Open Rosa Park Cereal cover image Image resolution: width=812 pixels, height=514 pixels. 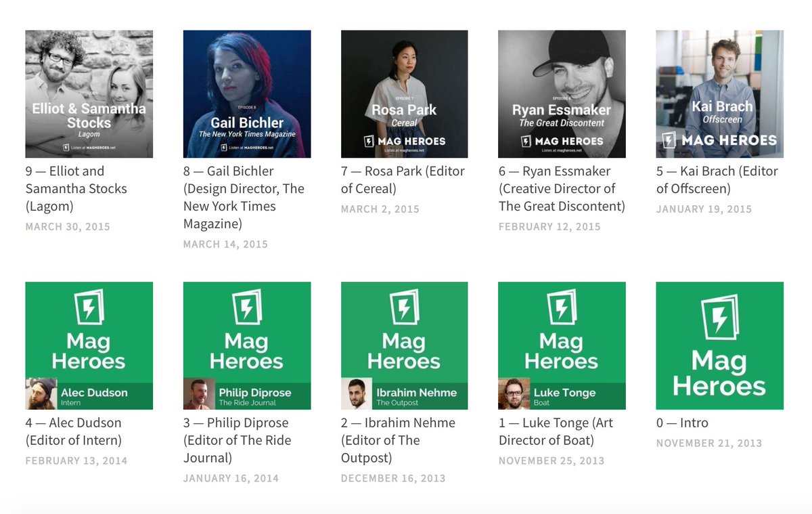click(x=405, y=94)
